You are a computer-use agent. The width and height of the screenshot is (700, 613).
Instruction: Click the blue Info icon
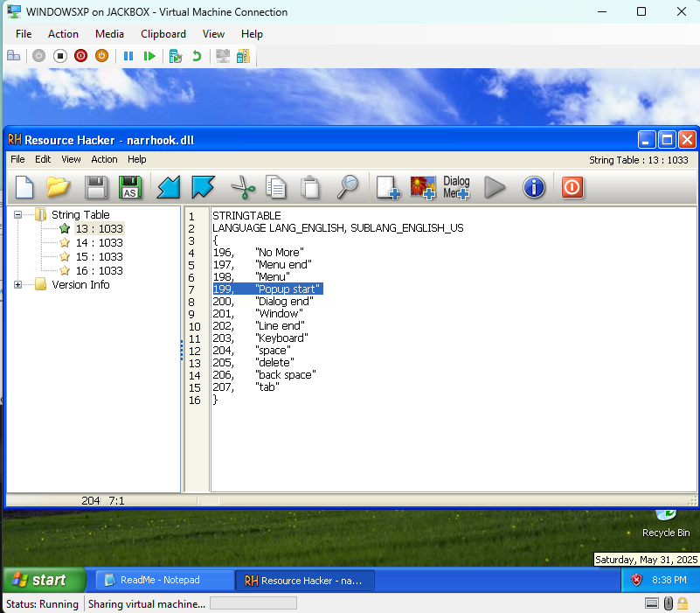534,187
